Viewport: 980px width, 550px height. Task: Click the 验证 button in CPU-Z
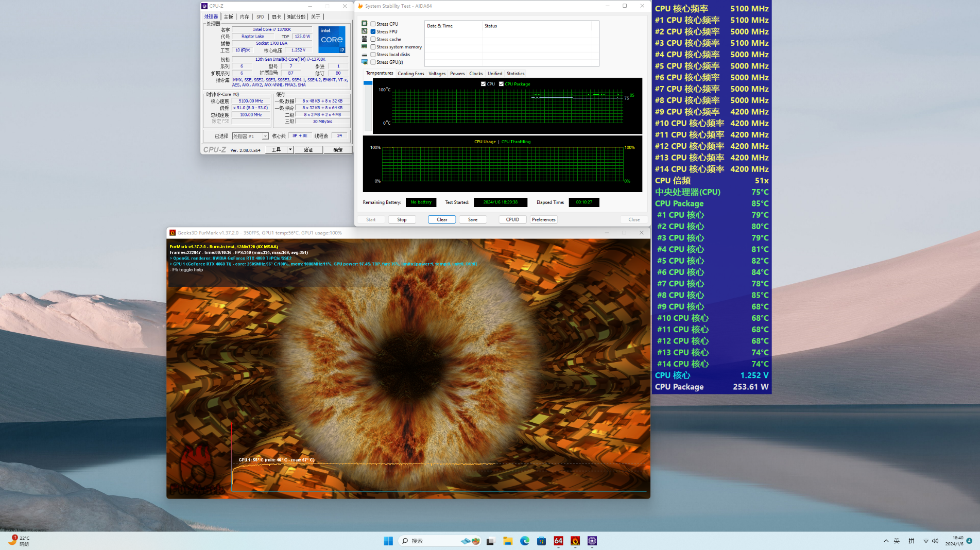point(308,150)
